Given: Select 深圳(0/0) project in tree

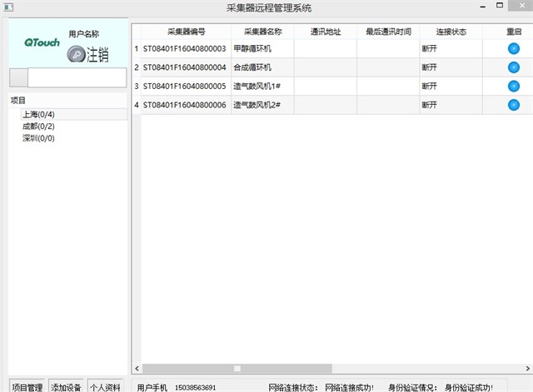Looking at the screenshot, I should pyautogui.click(x=38, y=138).
